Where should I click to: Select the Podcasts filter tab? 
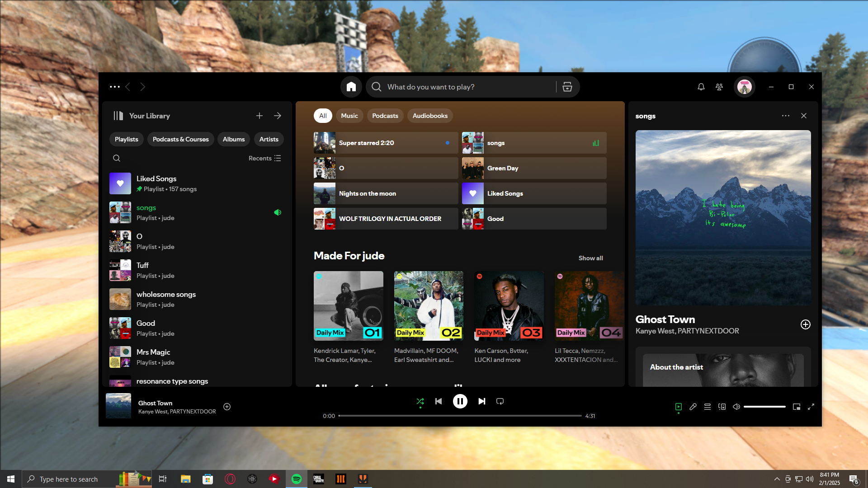pos(385,116)
